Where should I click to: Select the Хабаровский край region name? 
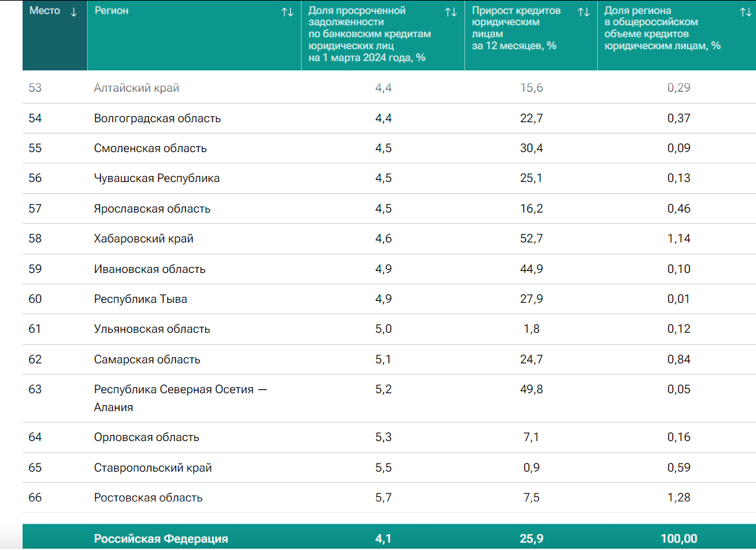point(143,238)
